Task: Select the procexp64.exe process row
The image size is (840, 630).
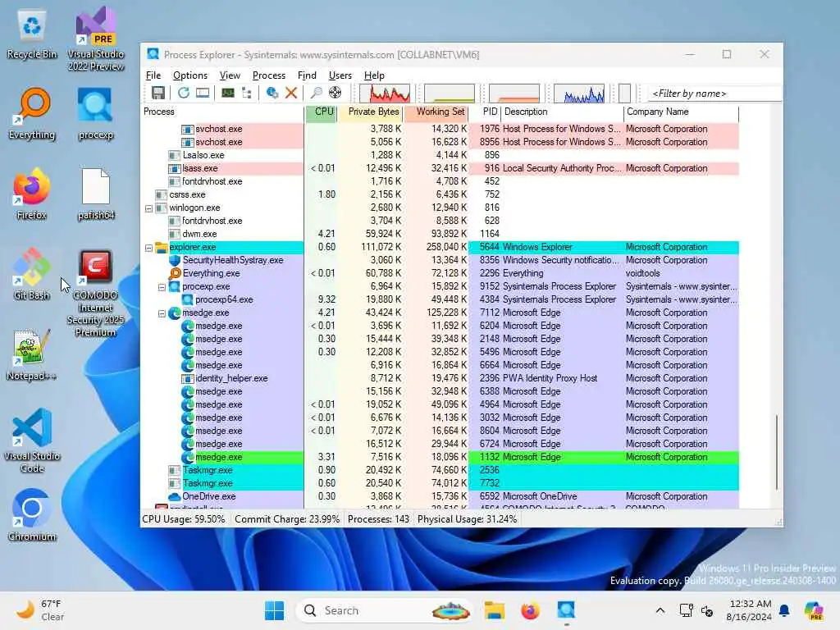Action: 441,299
